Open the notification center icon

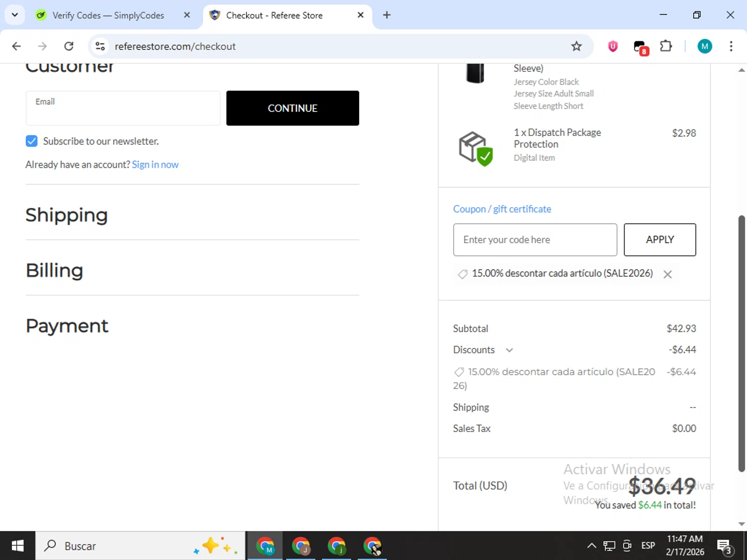click(725, 547)
